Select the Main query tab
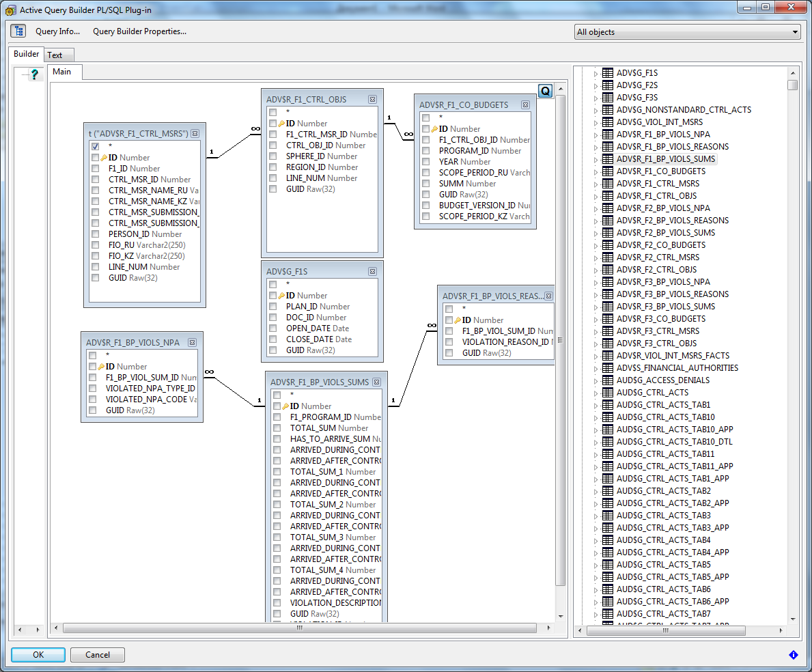Image resolution: width=812 pixels, height=672 pixels. 64,72
